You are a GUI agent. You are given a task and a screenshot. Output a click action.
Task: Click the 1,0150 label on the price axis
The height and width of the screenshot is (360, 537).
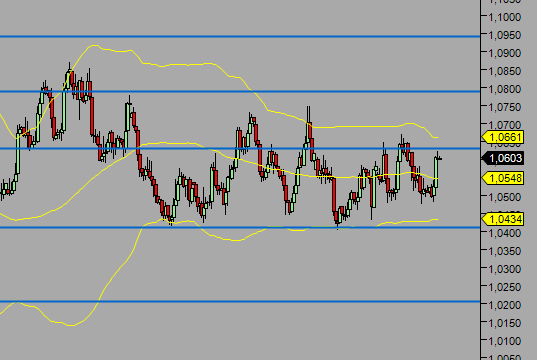pos(505,323)
